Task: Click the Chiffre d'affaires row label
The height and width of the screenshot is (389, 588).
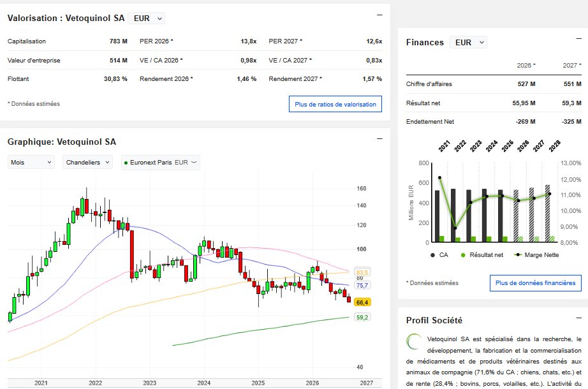Action: click(x=429, y=84)
